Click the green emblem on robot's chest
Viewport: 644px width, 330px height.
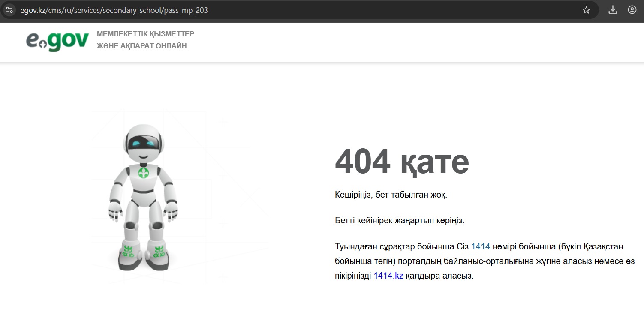(x=143, y=173)
